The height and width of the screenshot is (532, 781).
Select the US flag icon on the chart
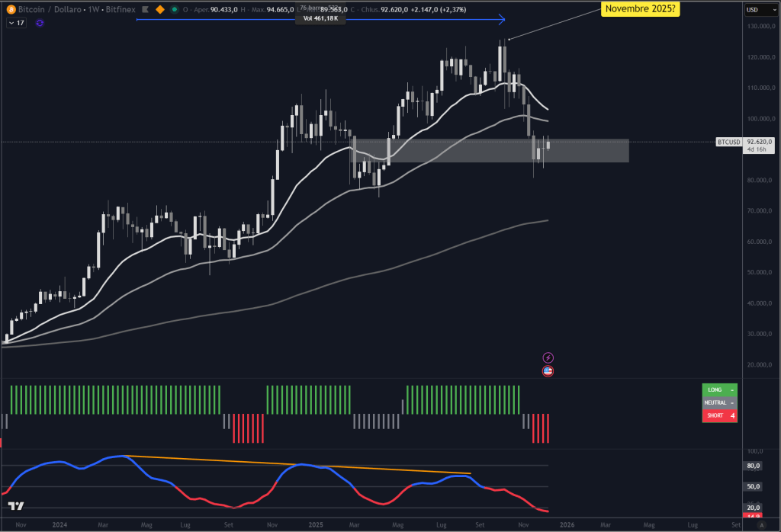(548, 371)
